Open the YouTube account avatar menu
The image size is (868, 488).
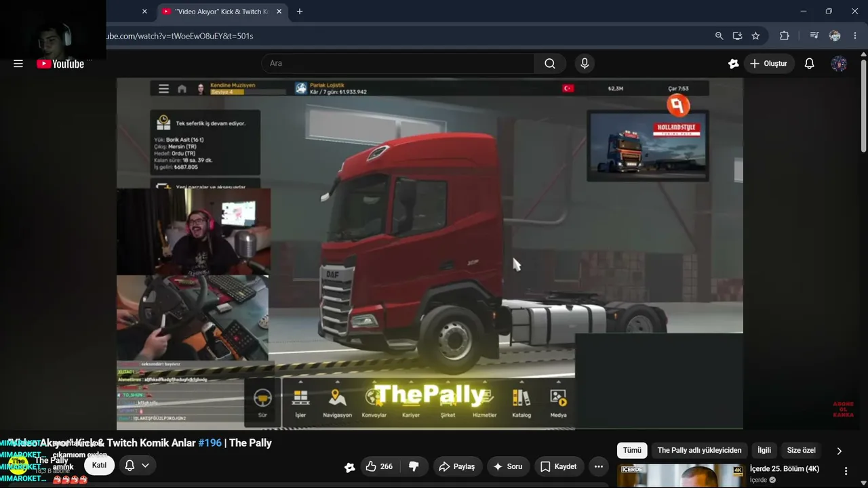click(839, 64)
